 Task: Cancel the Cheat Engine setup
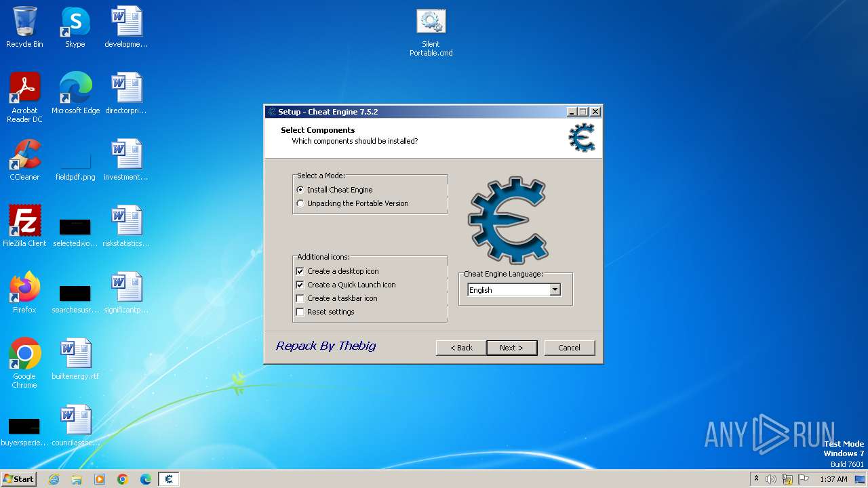[x=570, y=348]
